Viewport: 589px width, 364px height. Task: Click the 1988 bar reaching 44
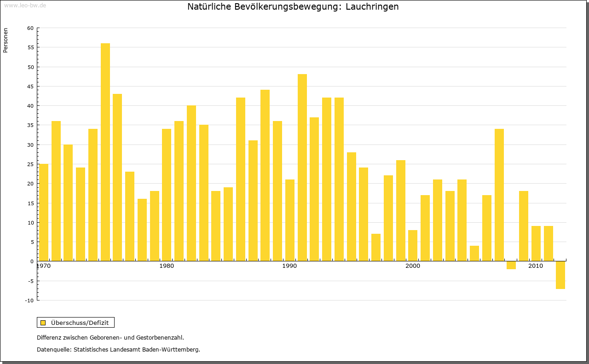click(x=265, y=175)
